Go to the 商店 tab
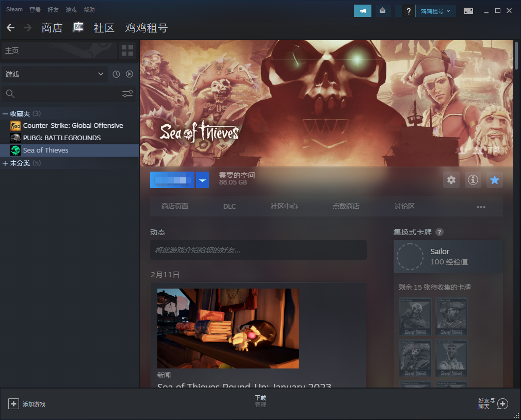 52,28
